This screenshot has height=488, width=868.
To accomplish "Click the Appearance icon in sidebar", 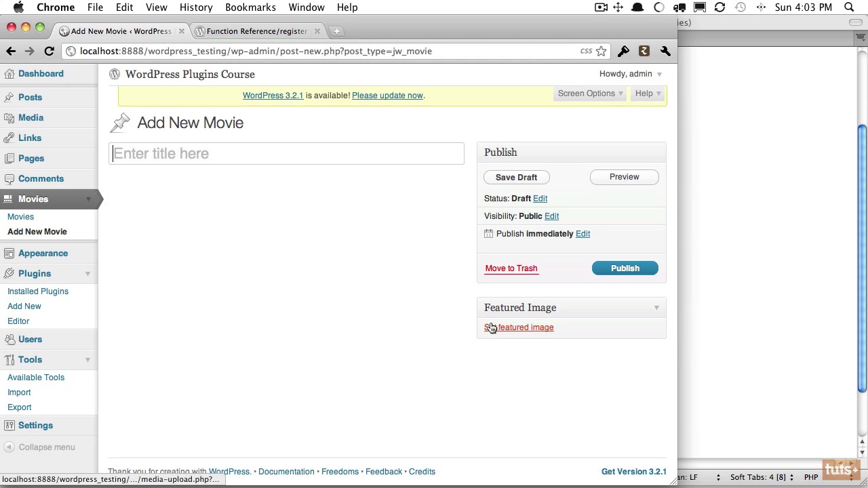I will 8,253.
